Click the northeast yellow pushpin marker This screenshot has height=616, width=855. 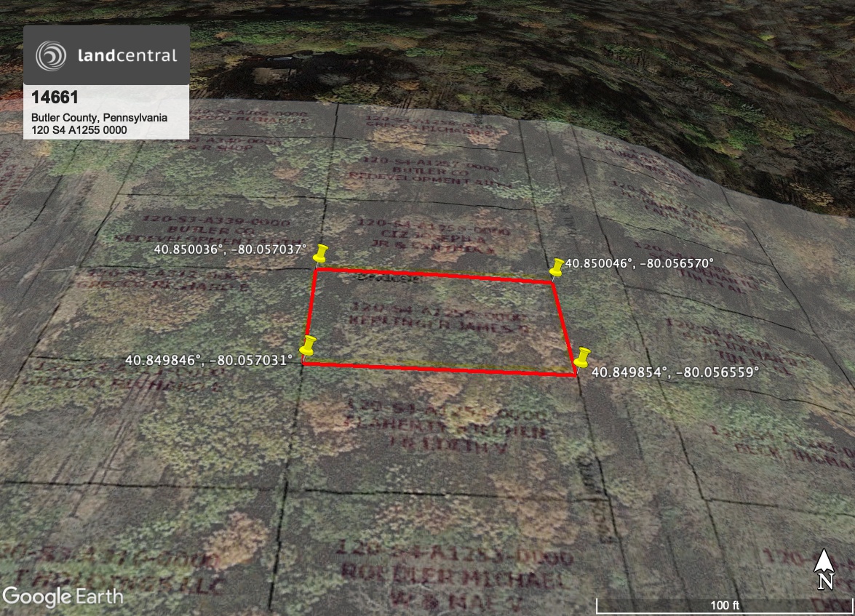(x=557, y=267)
